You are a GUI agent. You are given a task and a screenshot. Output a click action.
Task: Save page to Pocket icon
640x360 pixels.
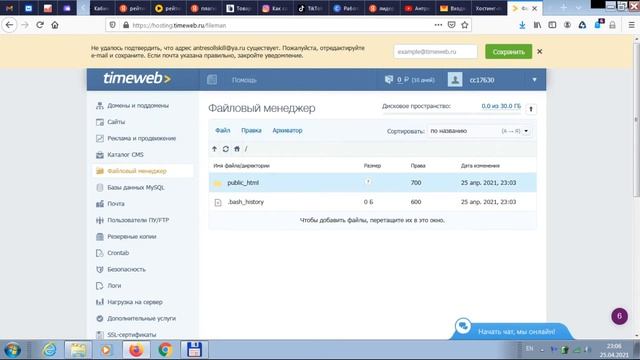click(x=451, y=25)
